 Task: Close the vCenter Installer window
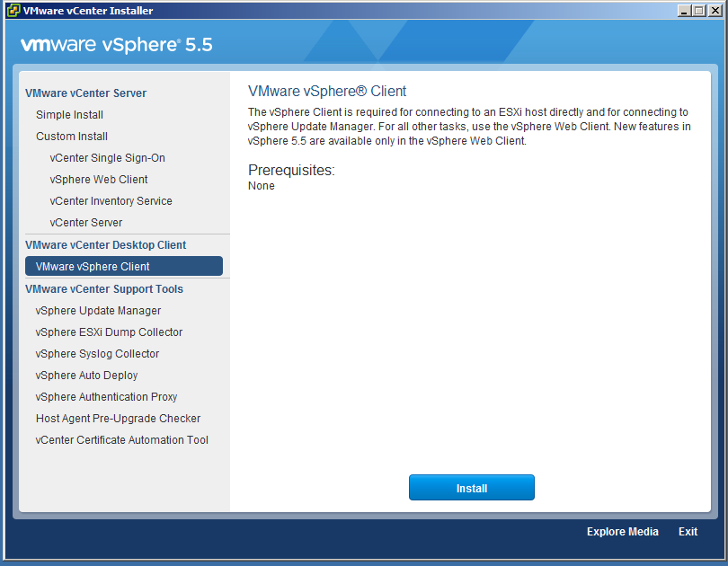[715, 11]
